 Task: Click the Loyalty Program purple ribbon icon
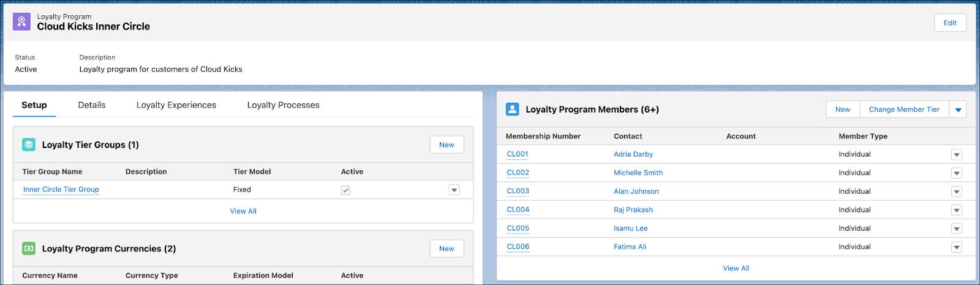(21, 22)
